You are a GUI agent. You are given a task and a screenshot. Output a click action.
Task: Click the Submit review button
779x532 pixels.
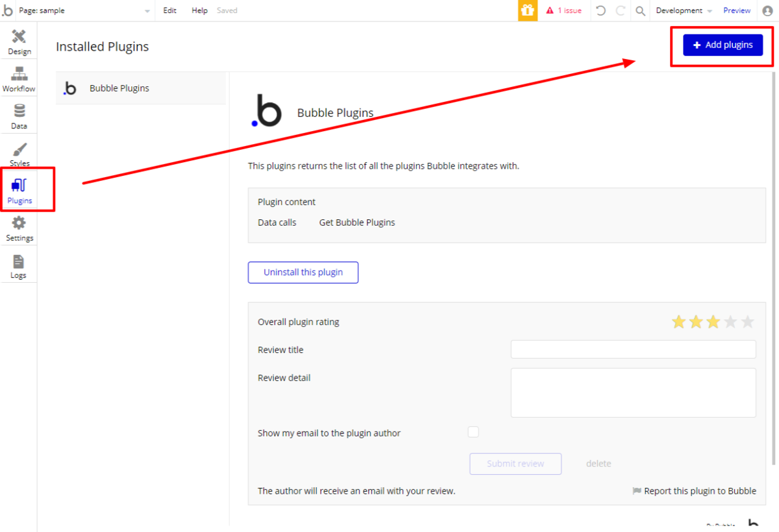click(515, 464)
